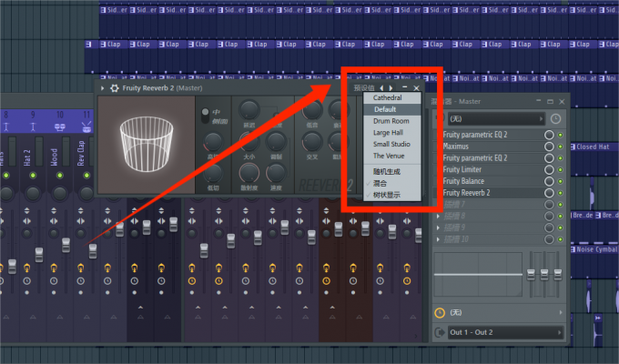
Task: Click the Rev Clap track volume fader
Action: coord(93,251)
